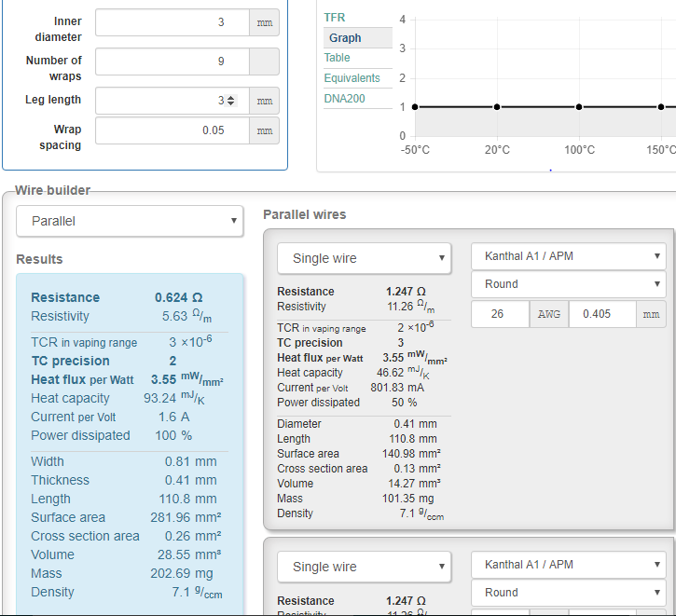
Task: Click the Power dissipated 50 % value
Action: (x=404, y=403)
